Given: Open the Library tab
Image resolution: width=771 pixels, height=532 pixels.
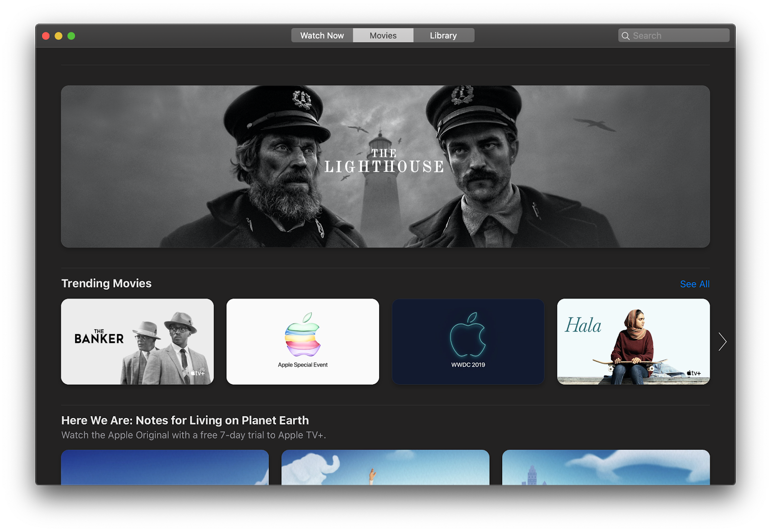Looking at the screenshot, I should (443, 36).
